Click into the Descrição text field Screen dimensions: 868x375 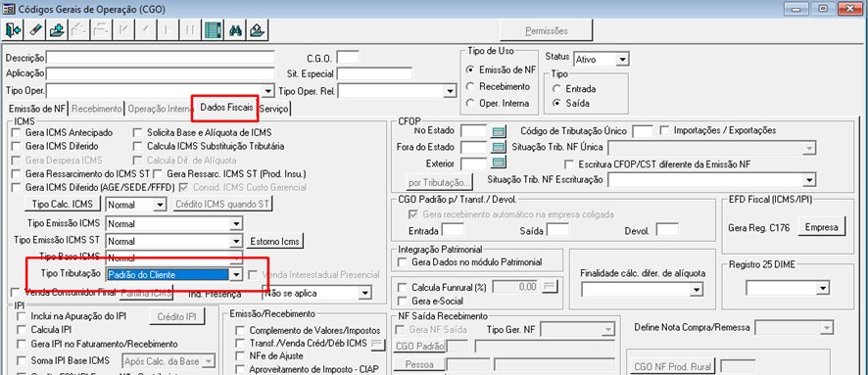coord(161,58)
